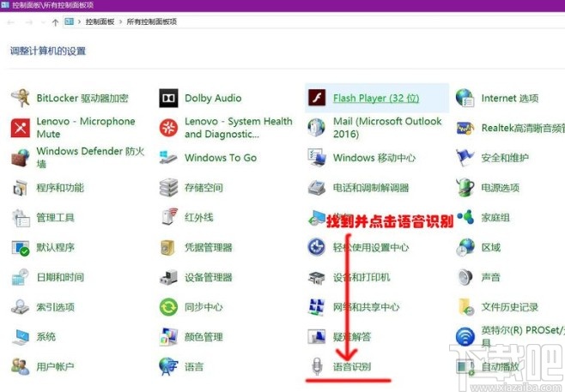565x392 pixels.
Task: Select 所有控制面板项 in the address bar
Action: [x=151, y=21]
